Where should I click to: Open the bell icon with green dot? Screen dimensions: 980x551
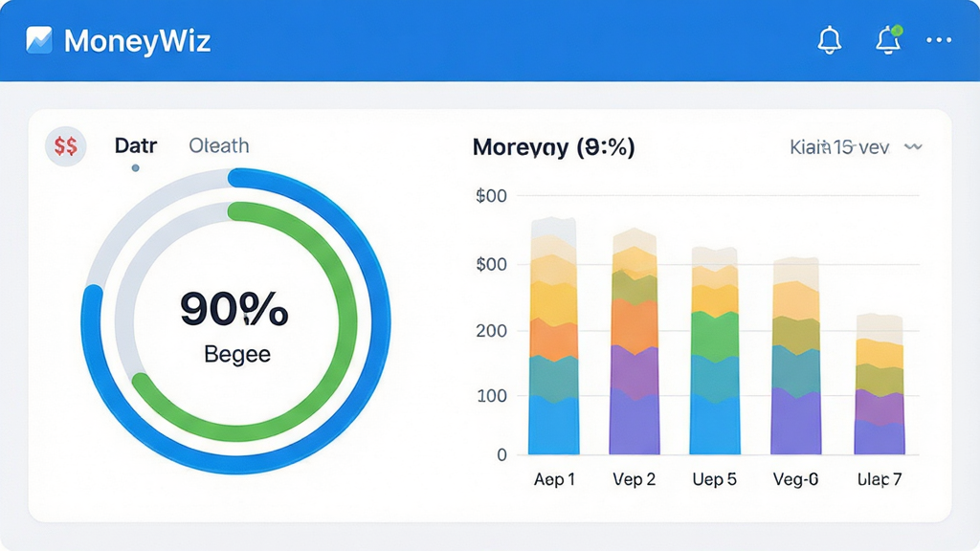[888, 40]
